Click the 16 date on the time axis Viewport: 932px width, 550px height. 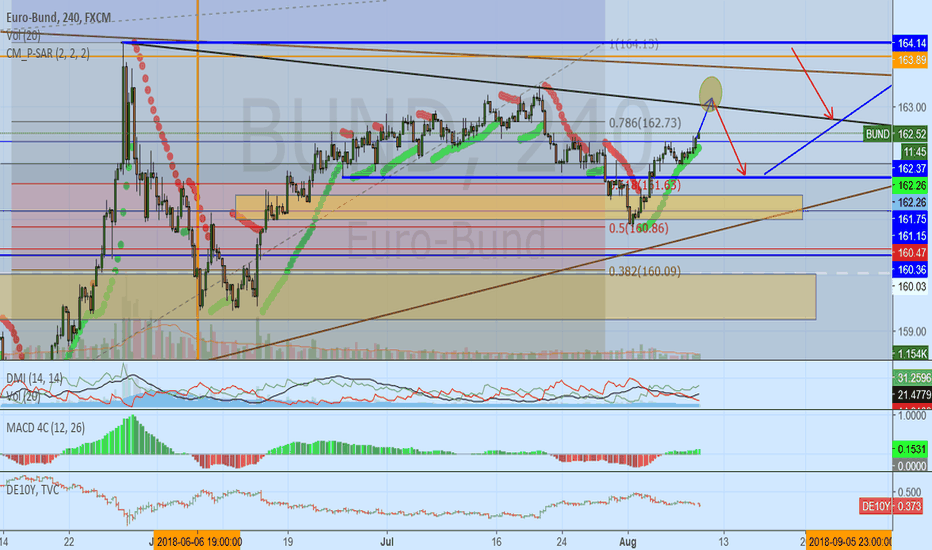pyautogui.click(x=496, y=542)
